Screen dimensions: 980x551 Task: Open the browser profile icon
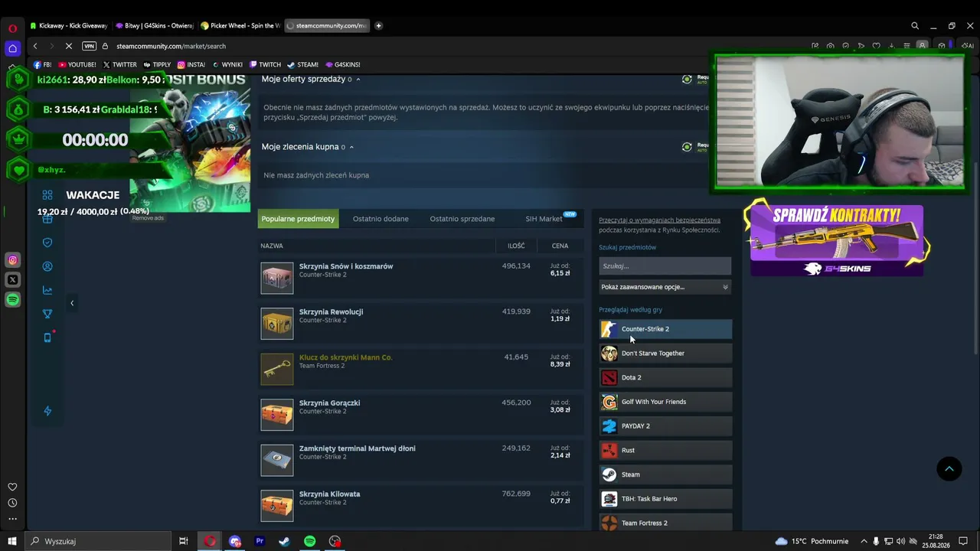[923, 46]
